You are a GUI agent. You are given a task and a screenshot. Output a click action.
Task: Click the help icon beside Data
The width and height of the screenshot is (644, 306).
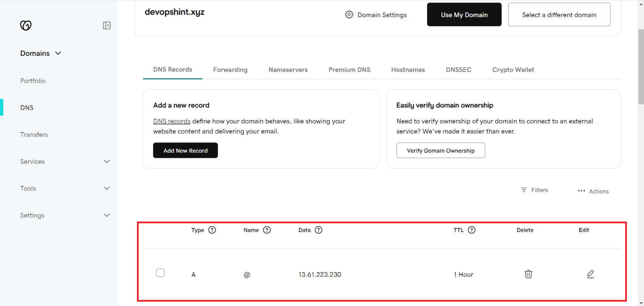click(318, 230)
